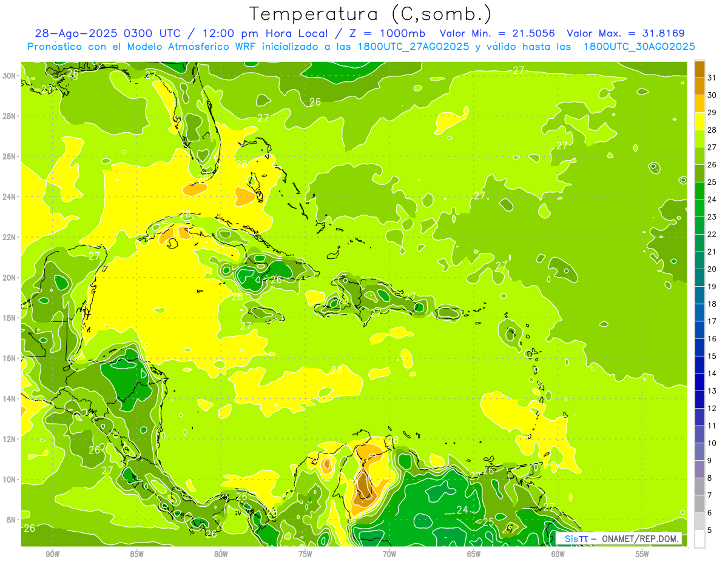Screen dimensions: 728x562
Task: Click the brown legend swatch above 31
Action: [x=699, y=69]
